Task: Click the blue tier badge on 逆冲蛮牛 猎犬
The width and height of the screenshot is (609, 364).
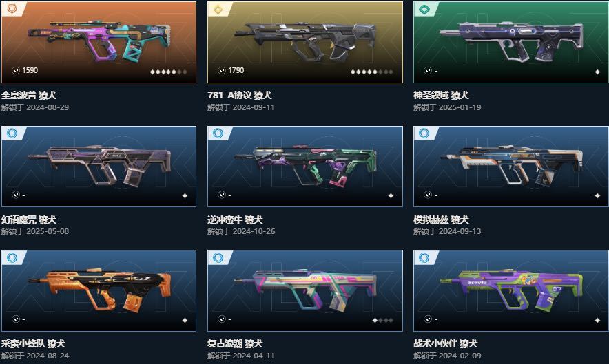Action: pyautogui.click(x=218, y=133)
